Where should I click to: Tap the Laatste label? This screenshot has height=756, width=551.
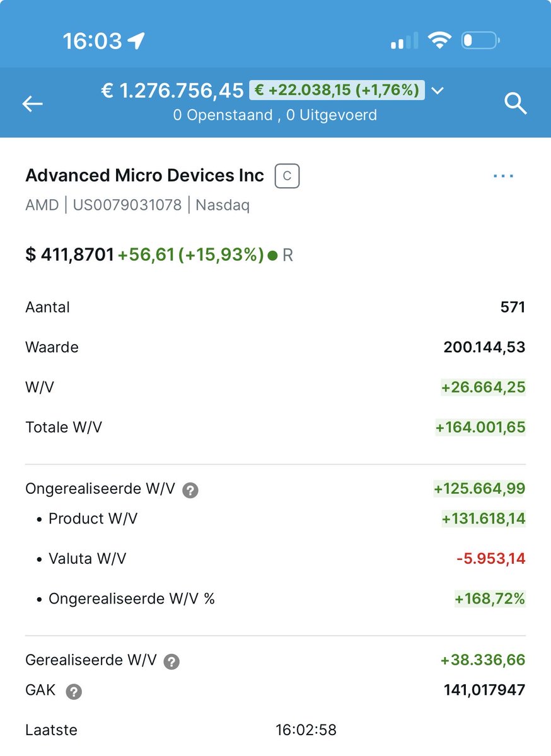pyautogui.click(x=51, y=730)
